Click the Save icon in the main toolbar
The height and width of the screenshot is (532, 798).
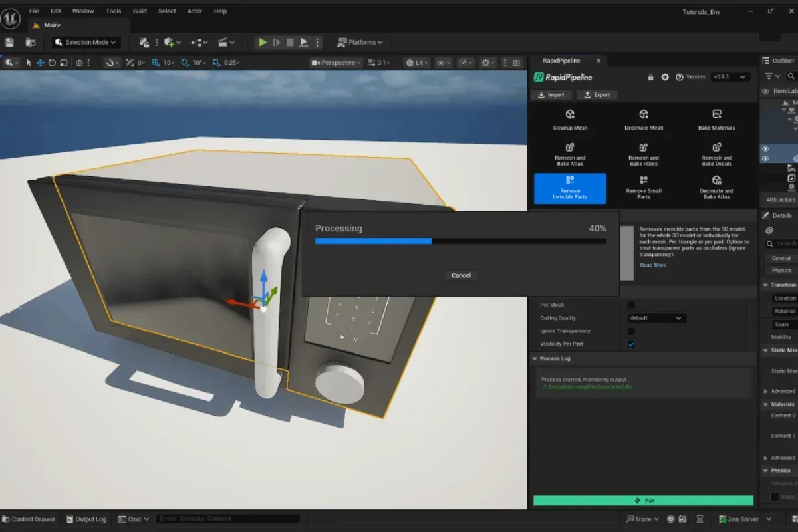(9, 42)
